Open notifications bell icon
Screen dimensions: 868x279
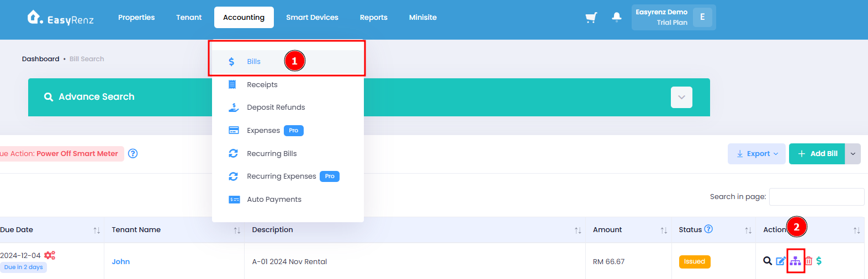pyautogui.click(x=617, y=17)
